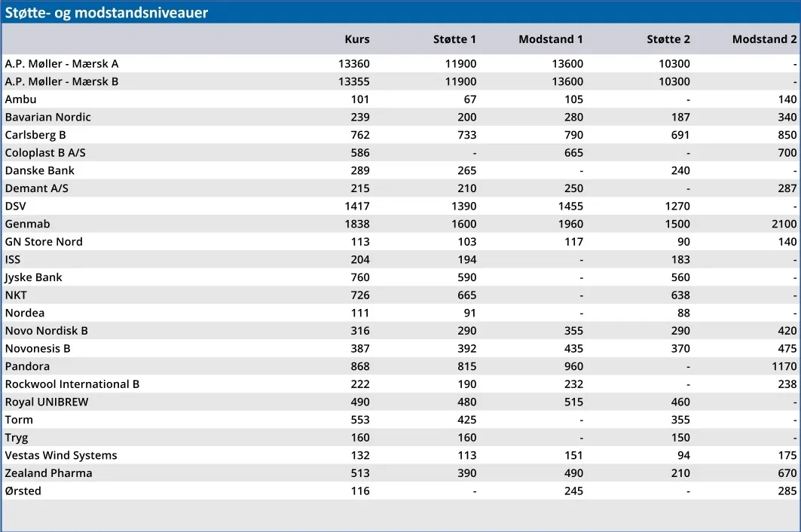801x532 pixels.
Task: Select the Vestas Wind Systems row
Action: pos(61,455)
